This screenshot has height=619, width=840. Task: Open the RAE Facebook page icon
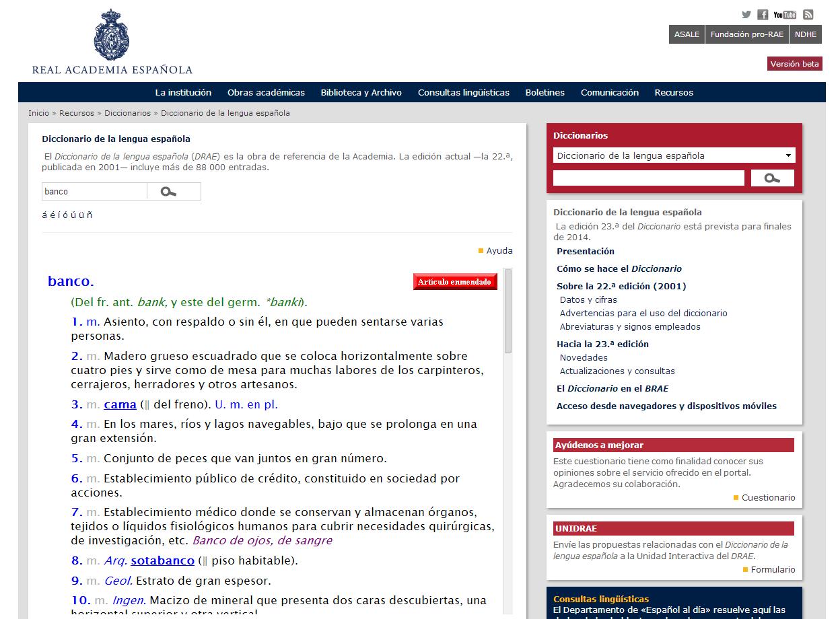coord(763,15)
